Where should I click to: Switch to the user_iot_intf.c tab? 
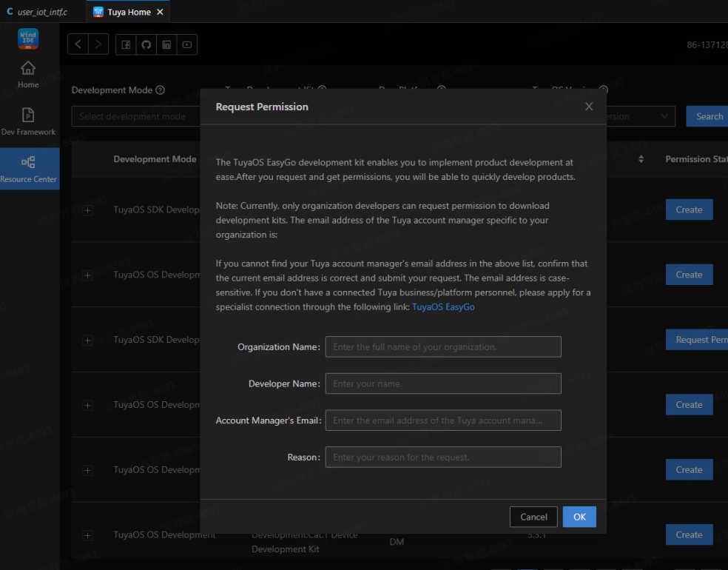click(41, 12)
